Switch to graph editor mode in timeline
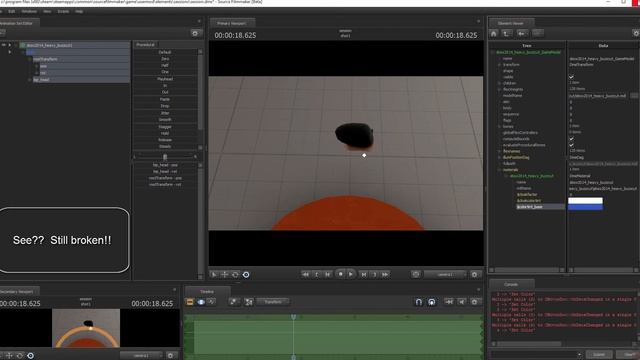 click(x=211, y=302)
